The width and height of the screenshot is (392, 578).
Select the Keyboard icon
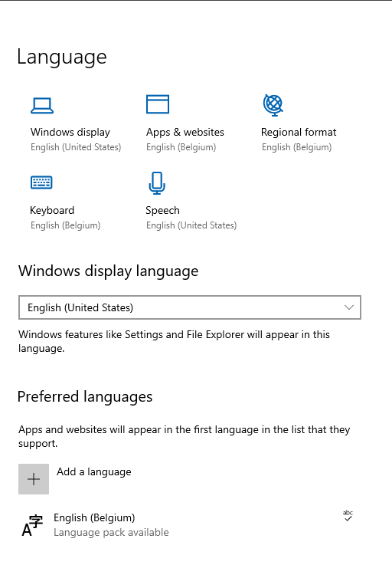41,182
